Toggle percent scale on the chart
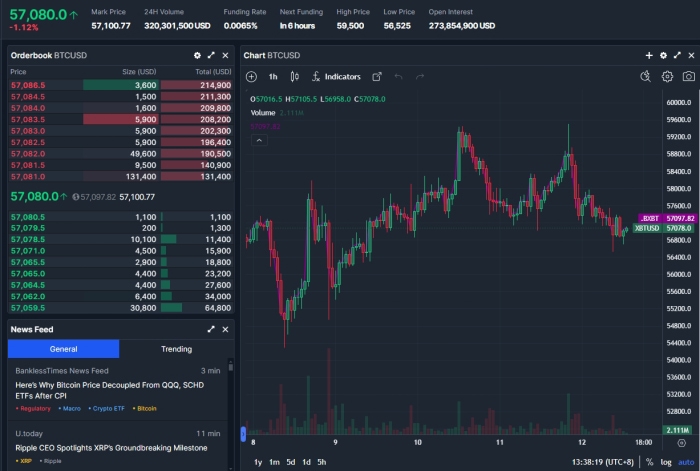Screen dimensions: 700x471 click(x=649, y=462)
